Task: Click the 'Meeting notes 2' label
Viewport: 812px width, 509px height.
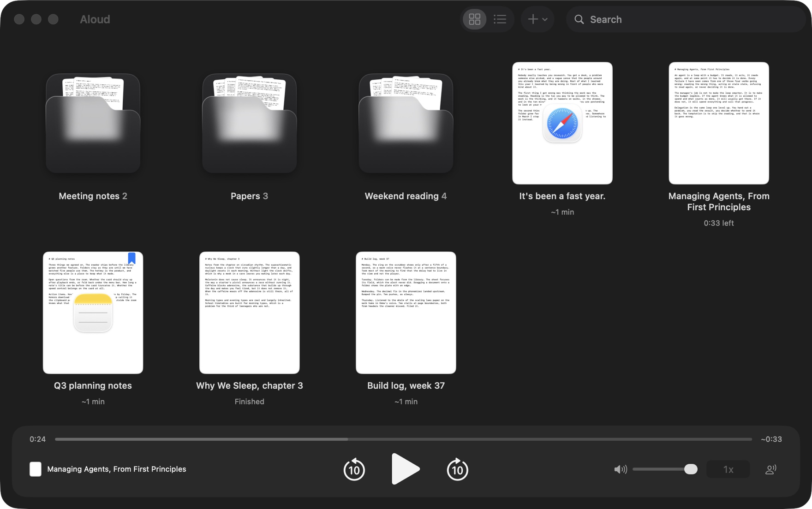Action: pos(93,196)
